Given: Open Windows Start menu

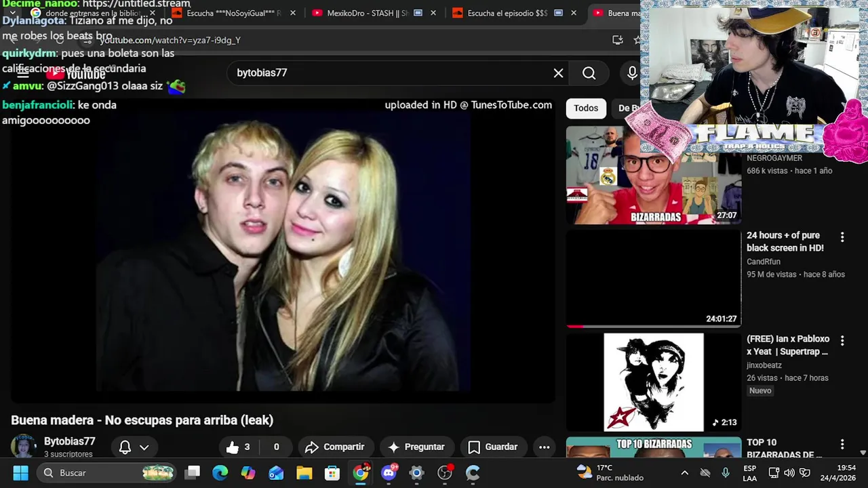Looking at the screenshot, I should (x=20, y=472).
